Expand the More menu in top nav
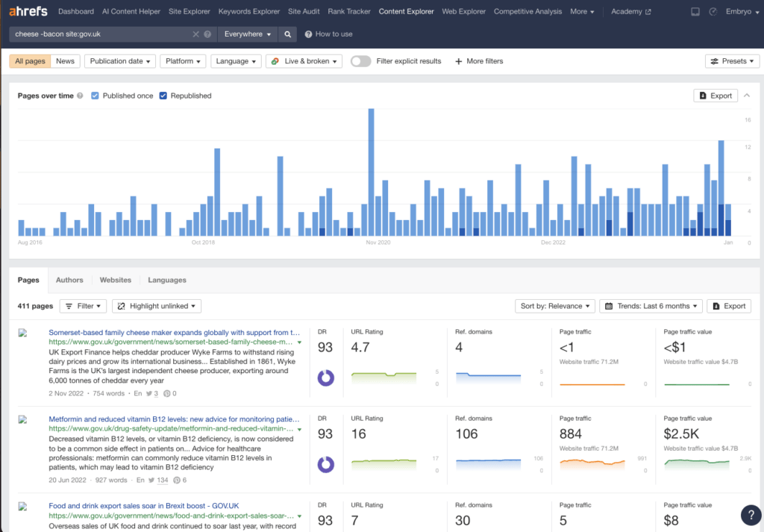 click(582, 12)
